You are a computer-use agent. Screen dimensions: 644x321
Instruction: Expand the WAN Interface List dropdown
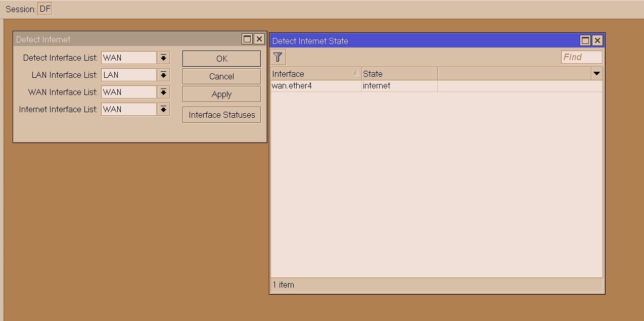click(x=163, y=92)
